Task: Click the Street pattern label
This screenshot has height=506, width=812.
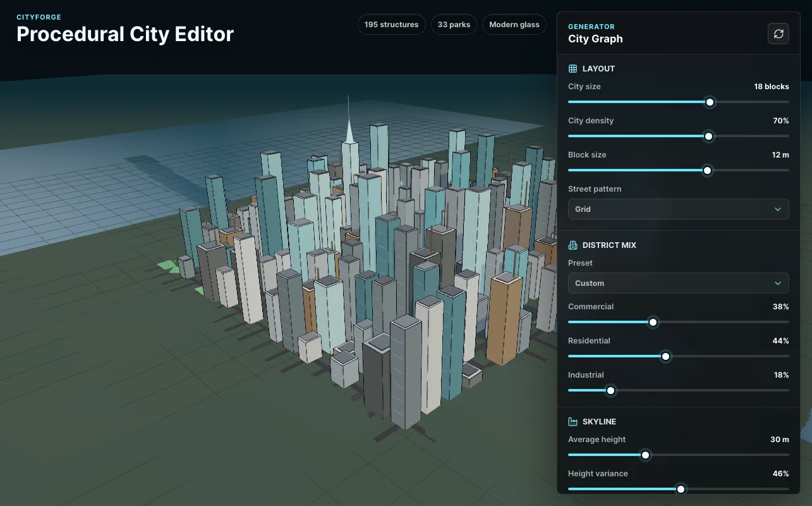Action: [x=595, y=189]
